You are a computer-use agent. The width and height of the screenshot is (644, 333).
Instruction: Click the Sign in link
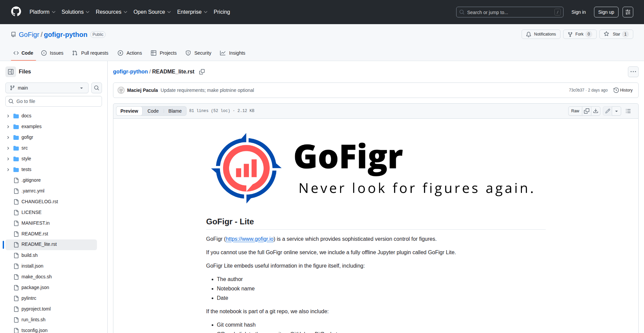(579, 12)
